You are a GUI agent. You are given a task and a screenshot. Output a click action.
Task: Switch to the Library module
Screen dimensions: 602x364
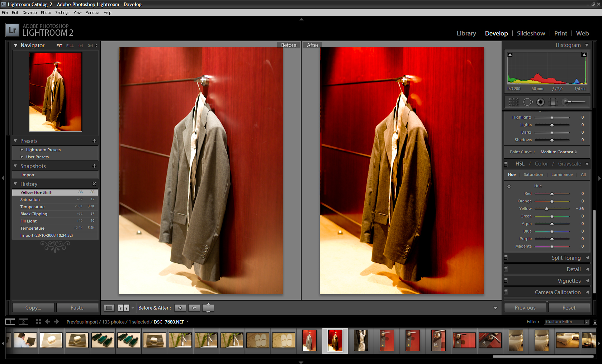point(466,33)
